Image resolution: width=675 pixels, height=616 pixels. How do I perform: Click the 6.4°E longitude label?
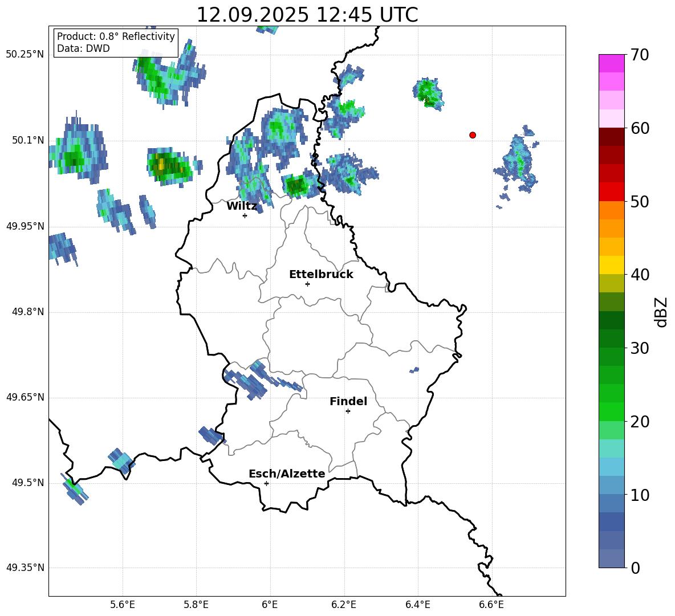pyautogui.click(x=417, y=605)
